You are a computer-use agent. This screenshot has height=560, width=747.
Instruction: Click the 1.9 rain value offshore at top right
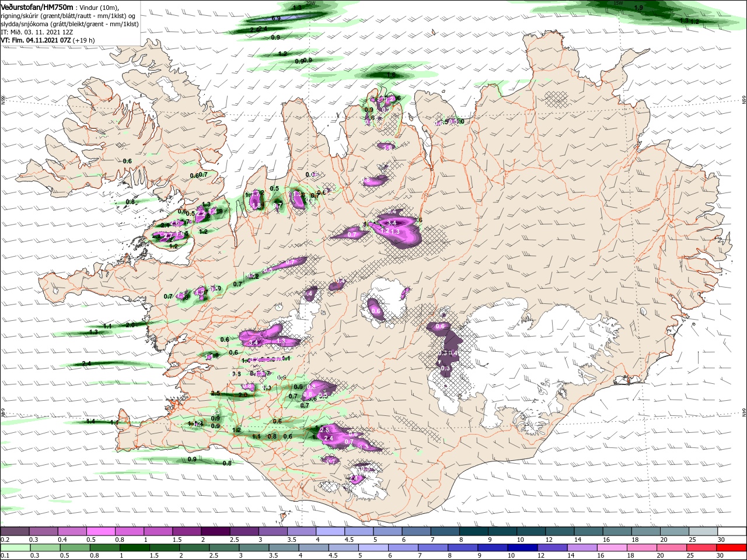tap(638, 8)
